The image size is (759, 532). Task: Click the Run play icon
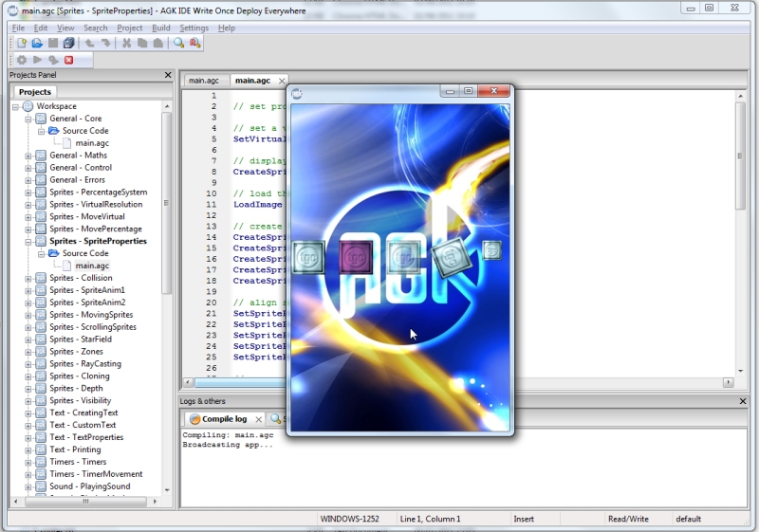[x=37, y=60]
